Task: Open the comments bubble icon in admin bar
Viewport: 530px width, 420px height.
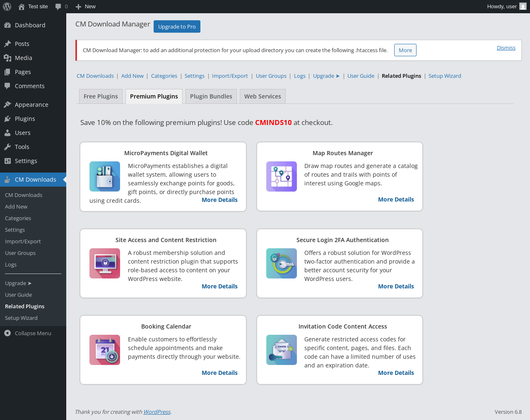Action: point(58,7)
